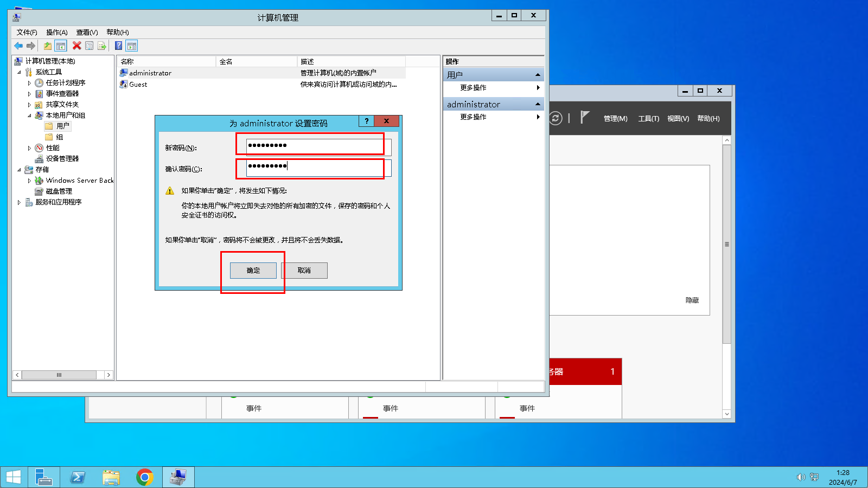Open the Properties toolbar icon
The width and height of the screenshot is (868, 488).
click(x=90, y=46)
